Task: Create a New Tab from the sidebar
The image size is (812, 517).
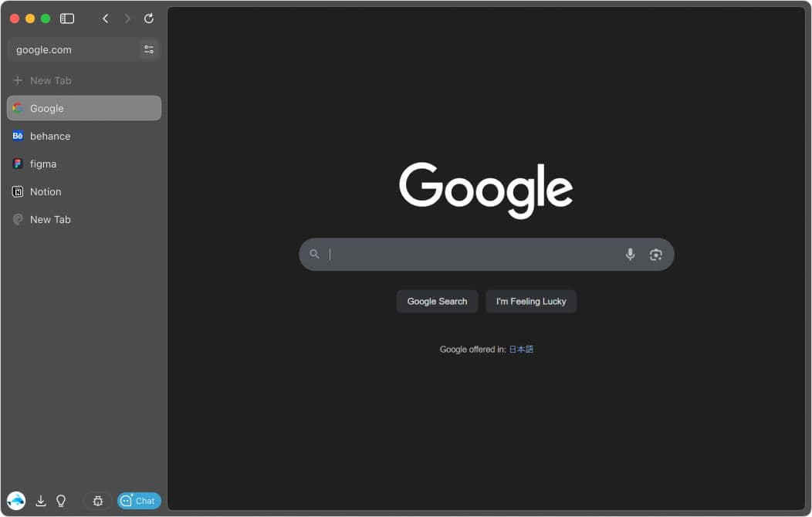Action: [x=51, y=80]
